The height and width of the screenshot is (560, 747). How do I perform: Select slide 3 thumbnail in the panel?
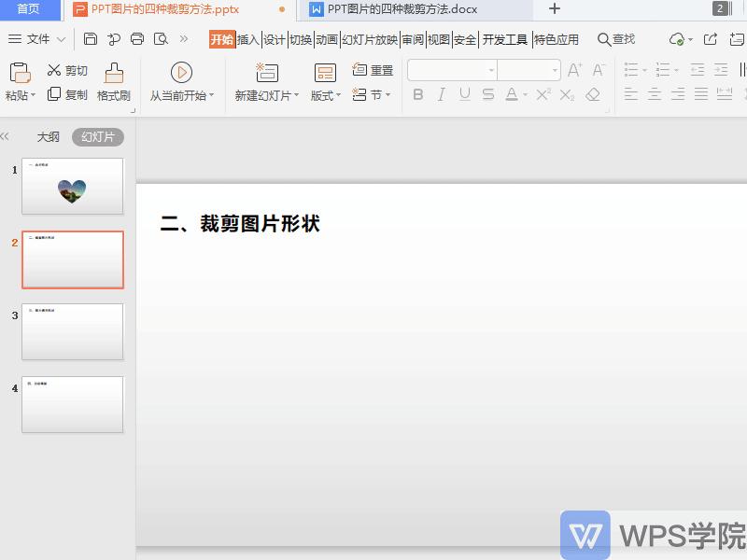pos(72,331)
